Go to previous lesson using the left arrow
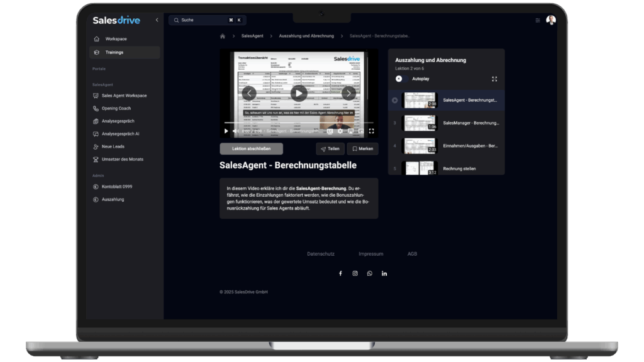644x362 pixels. tap(249, 94)
